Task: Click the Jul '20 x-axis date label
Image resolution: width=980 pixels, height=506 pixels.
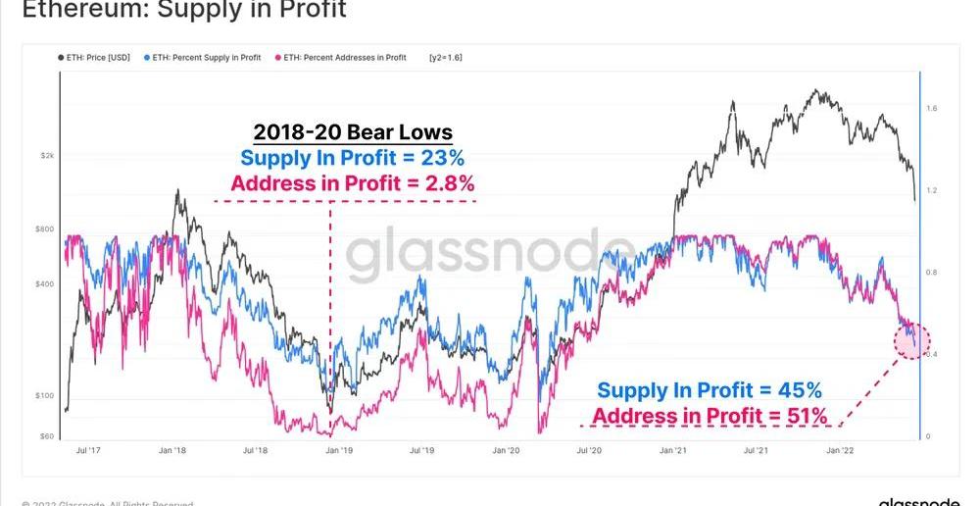Action: pyautogui.click(x=589, y=450)
